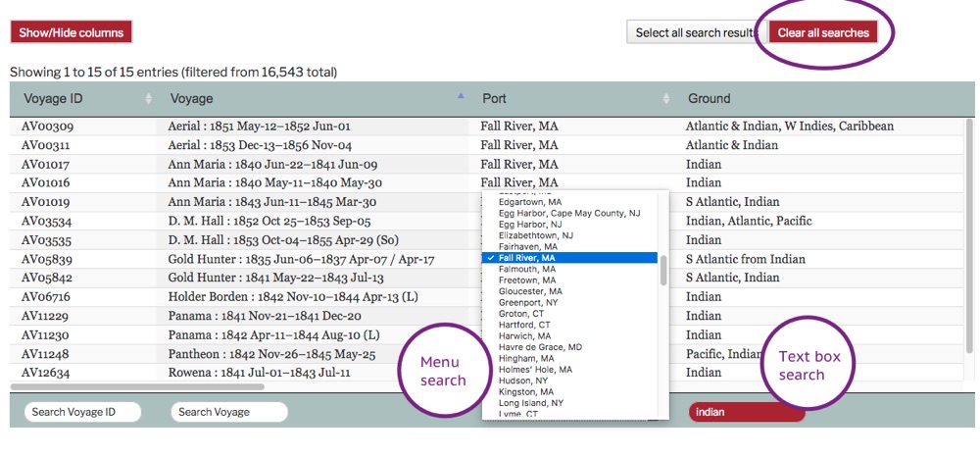The height and width of the screenshot is (458, 980).
Task: Toggle the Voyage column sort arrow
Action: pos(461,97)
